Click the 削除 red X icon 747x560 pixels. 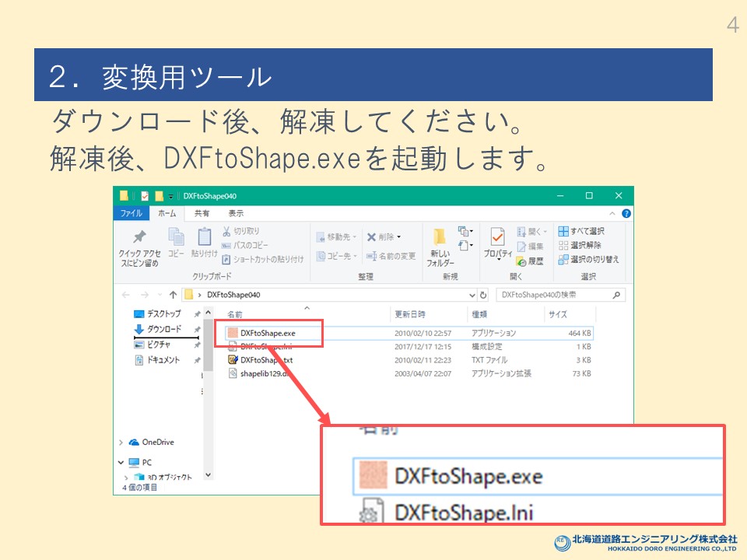tap(372, 237)
